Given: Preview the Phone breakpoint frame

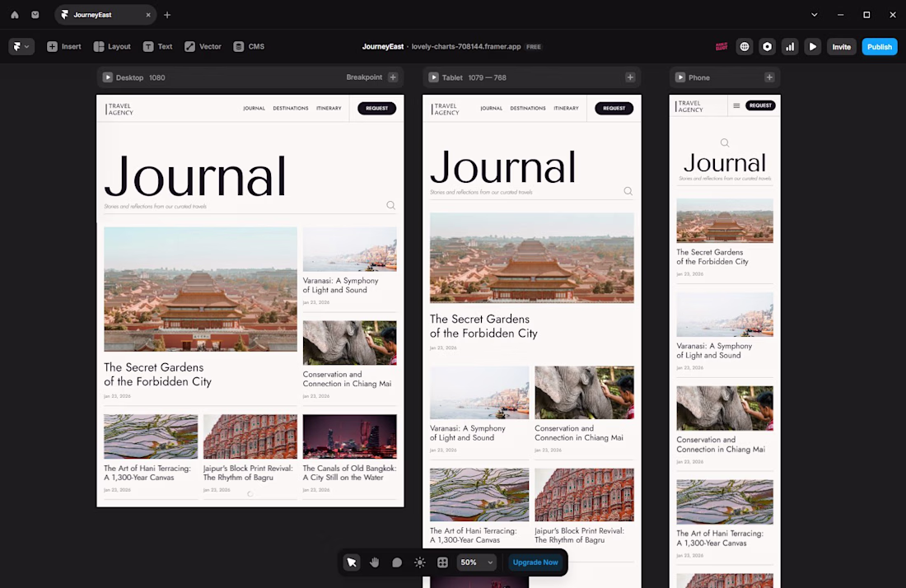Looking at the screenshot, I should 680,77.
